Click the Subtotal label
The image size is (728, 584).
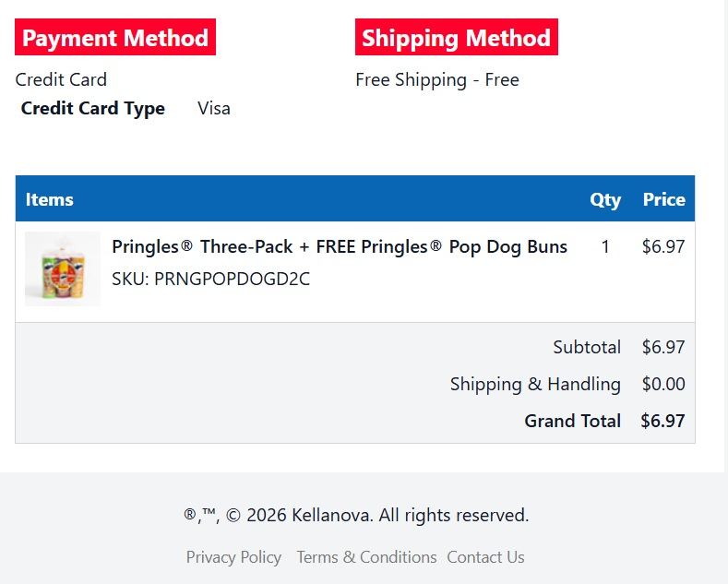click(587, 347)
